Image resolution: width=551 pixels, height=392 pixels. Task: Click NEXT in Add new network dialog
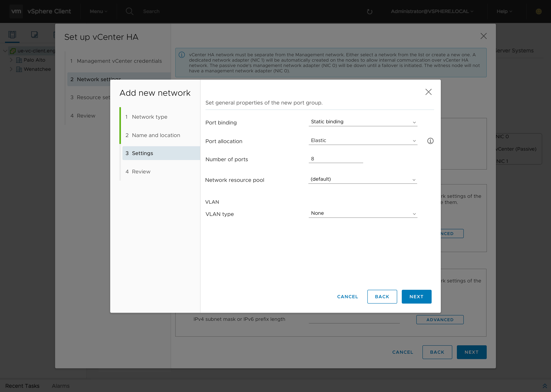416,297
